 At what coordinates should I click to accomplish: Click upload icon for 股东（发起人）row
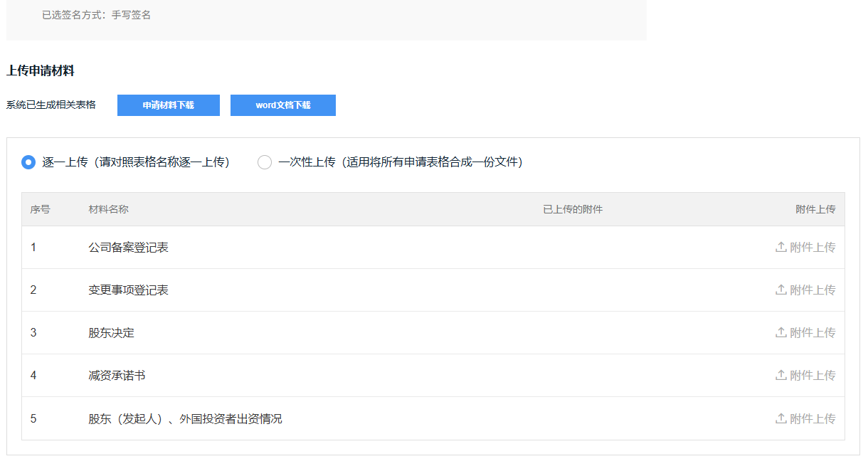click(780, 418)
